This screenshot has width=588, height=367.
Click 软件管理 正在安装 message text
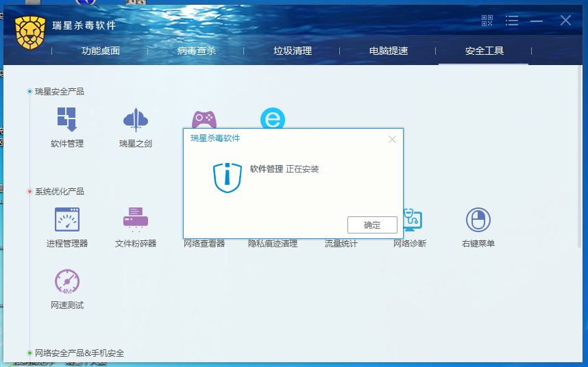pyautogui.click(x=284, y=169)
